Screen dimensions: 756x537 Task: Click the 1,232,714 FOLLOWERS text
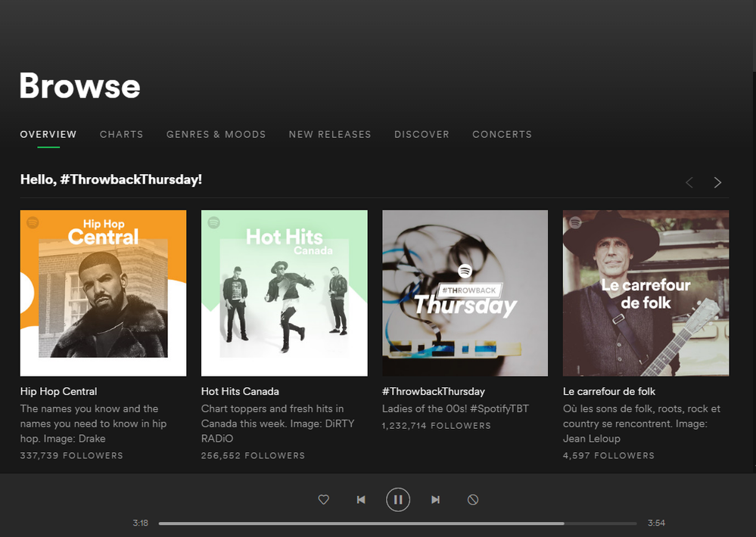(437, 426)
